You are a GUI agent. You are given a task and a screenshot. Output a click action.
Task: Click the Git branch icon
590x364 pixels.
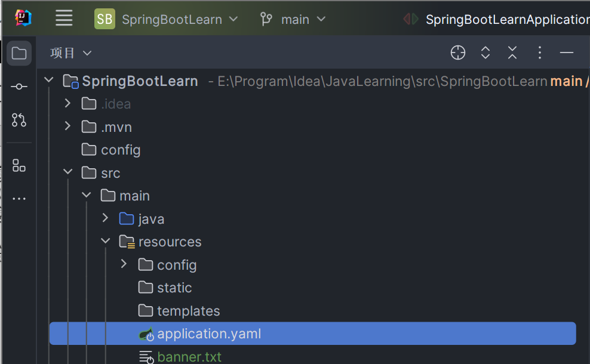pos(266,19)
